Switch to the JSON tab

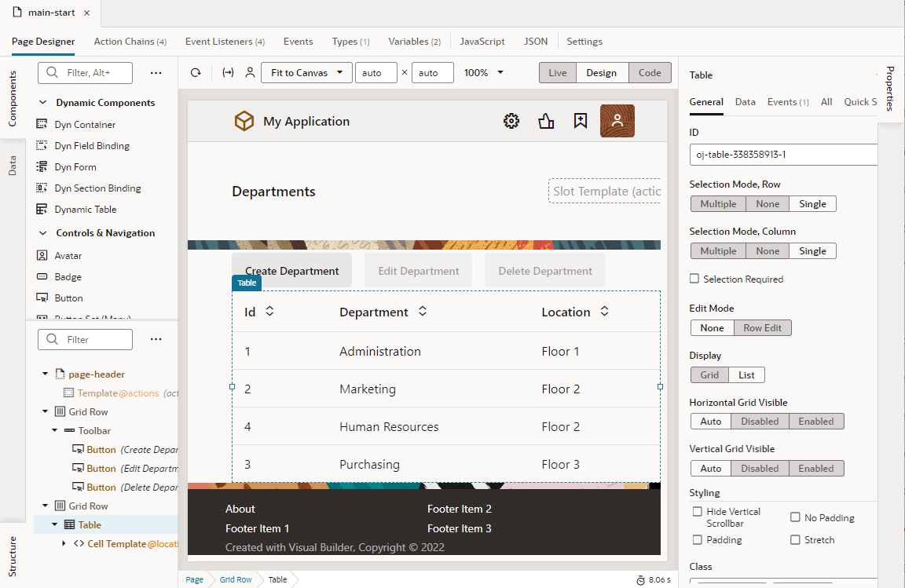coord(535,41)
